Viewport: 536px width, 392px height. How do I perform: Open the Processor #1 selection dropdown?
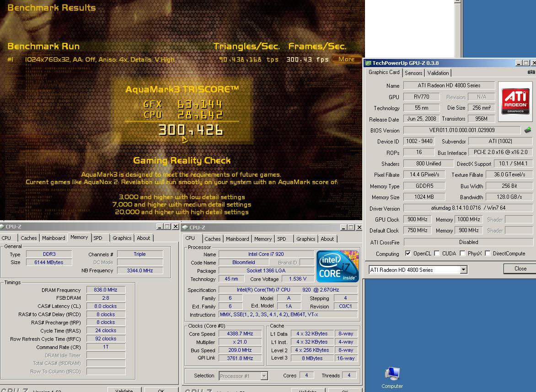coord(264,376)
